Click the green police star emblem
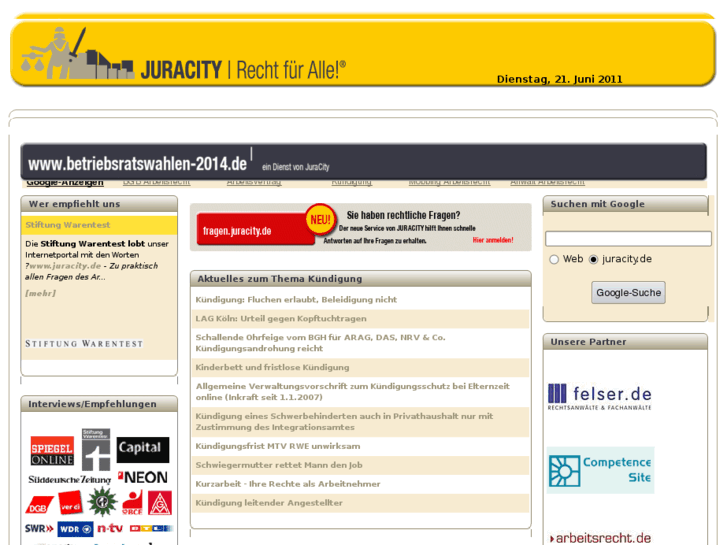Viewport: 727px width, 545px height. (x=102, y=501)
